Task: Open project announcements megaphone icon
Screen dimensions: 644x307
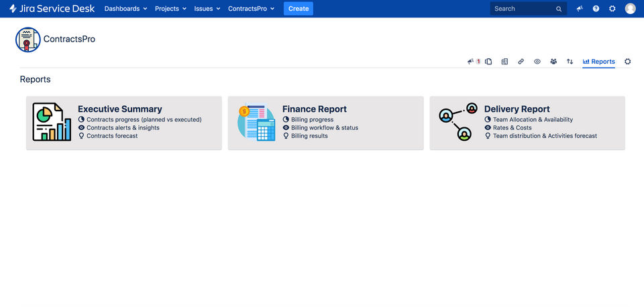Action: pos(471,62)
